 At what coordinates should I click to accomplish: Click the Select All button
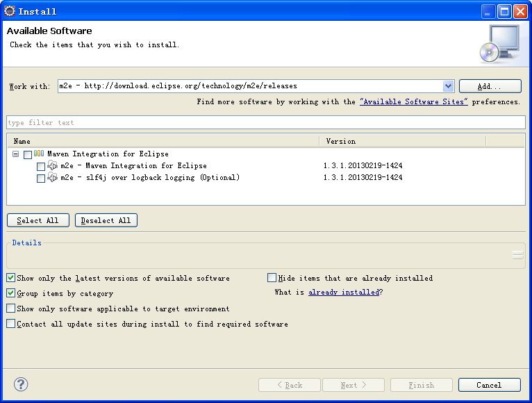[38, 220]
